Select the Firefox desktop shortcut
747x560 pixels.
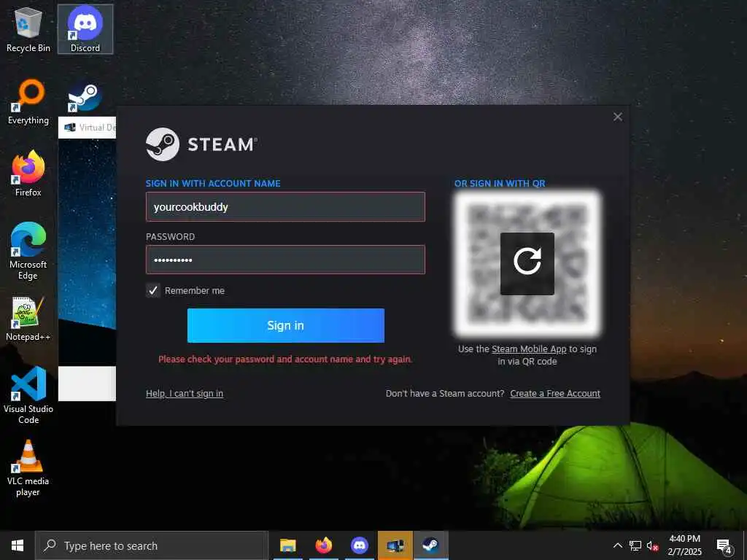click(28, 174)
